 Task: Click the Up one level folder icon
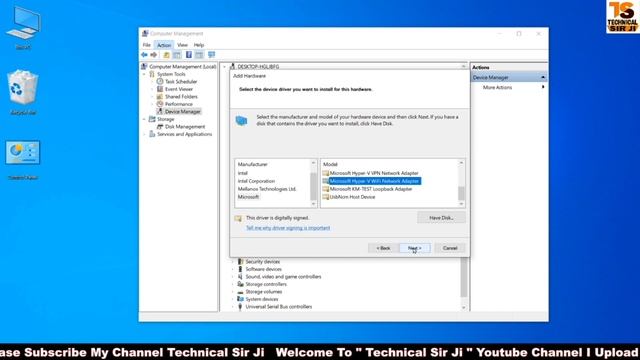pyautogui.click(x=167, y=55)
